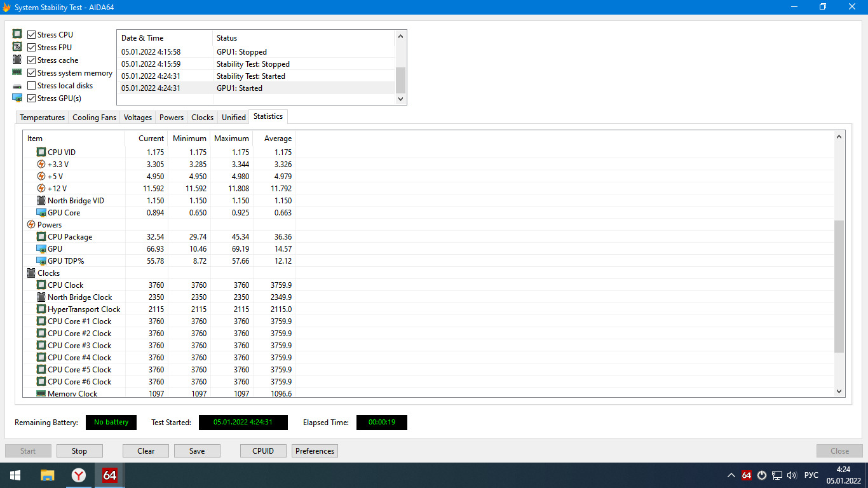
Task: Open File Explorer from the taskbar
Action: (48, 475)
